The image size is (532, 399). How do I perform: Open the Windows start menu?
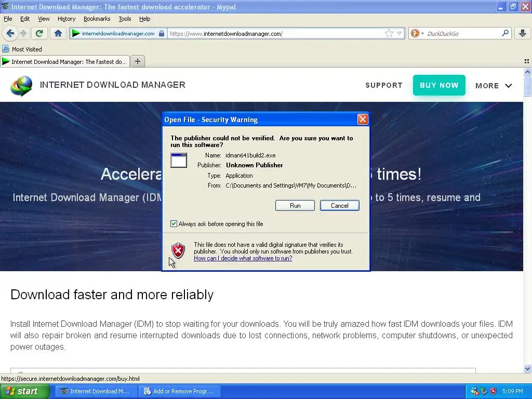(25, 391)
